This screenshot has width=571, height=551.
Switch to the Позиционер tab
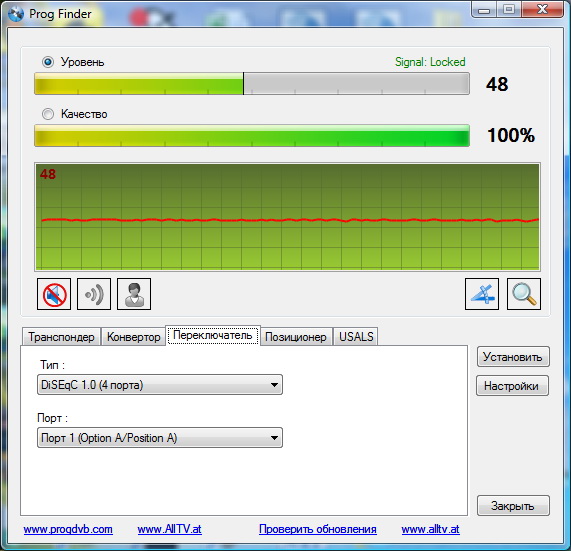click(x=296, y=337)
